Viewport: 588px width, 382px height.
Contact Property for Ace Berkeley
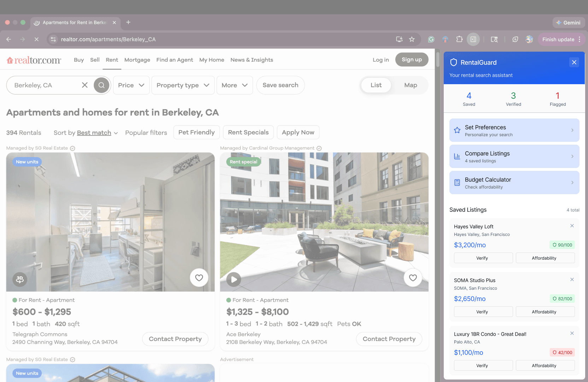tap(389, 339)
